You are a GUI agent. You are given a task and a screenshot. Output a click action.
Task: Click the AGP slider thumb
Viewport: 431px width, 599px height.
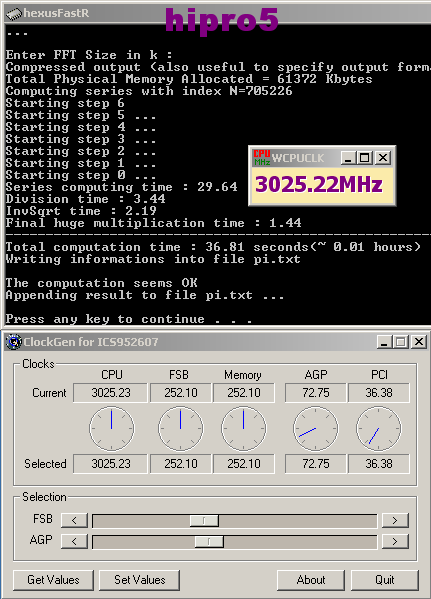209,541
